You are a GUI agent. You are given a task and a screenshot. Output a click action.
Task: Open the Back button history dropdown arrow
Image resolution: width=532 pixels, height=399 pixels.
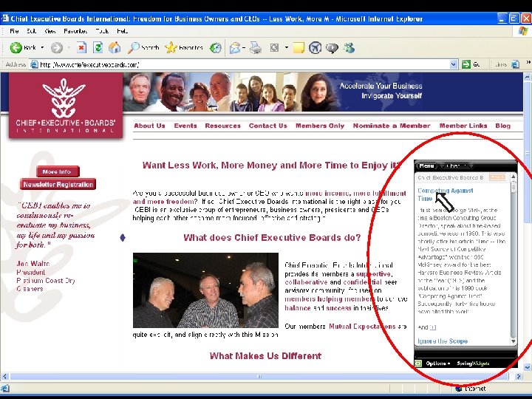tap(42, 48)
